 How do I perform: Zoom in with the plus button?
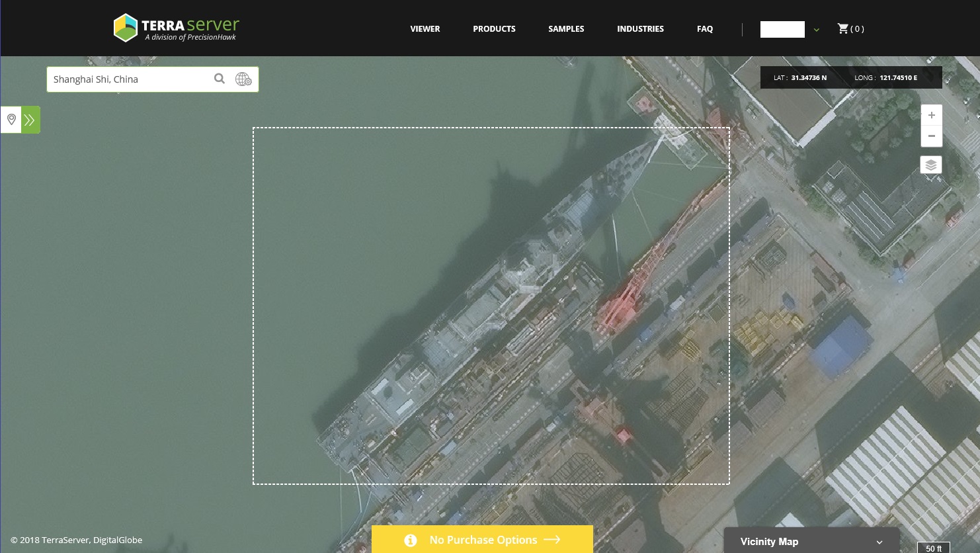[931, 115]
